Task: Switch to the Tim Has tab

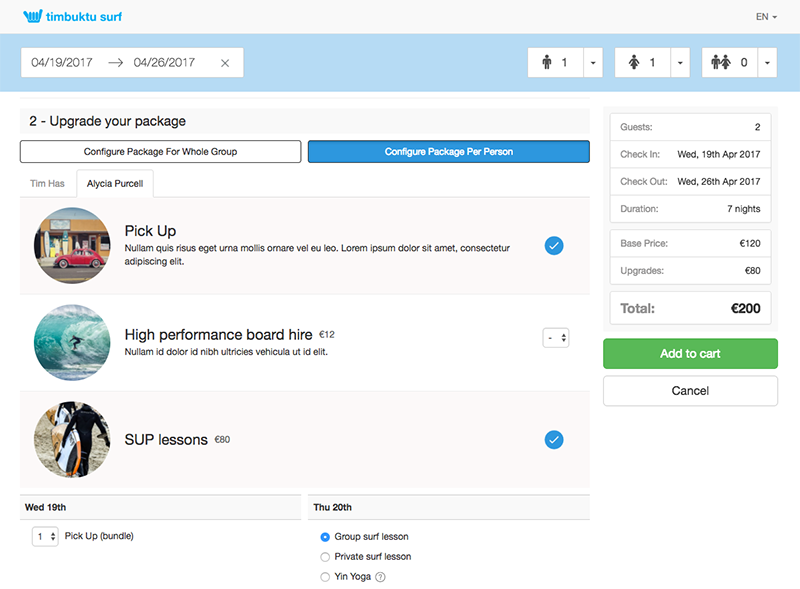Action: point(48,184)
